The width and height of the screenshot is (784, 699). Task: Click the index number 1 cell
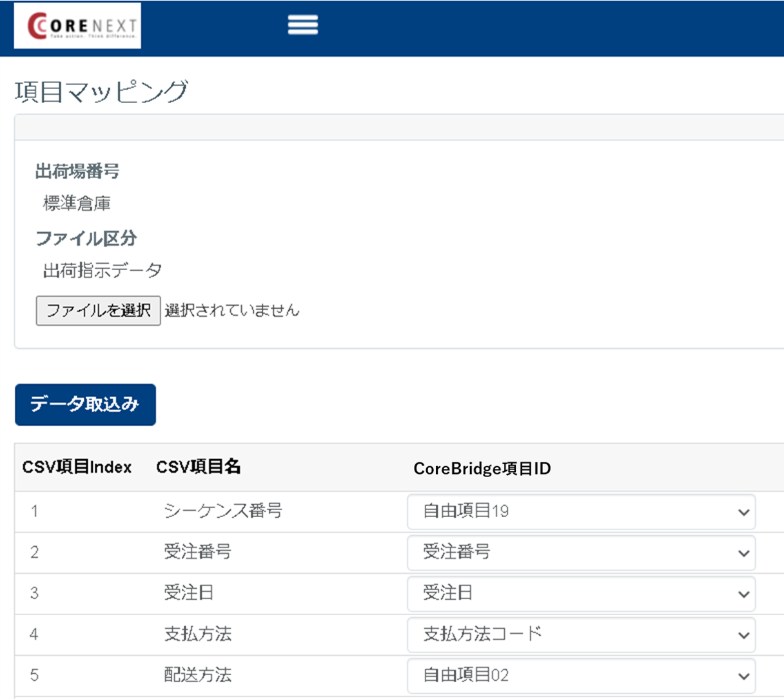tap(34, 511)
